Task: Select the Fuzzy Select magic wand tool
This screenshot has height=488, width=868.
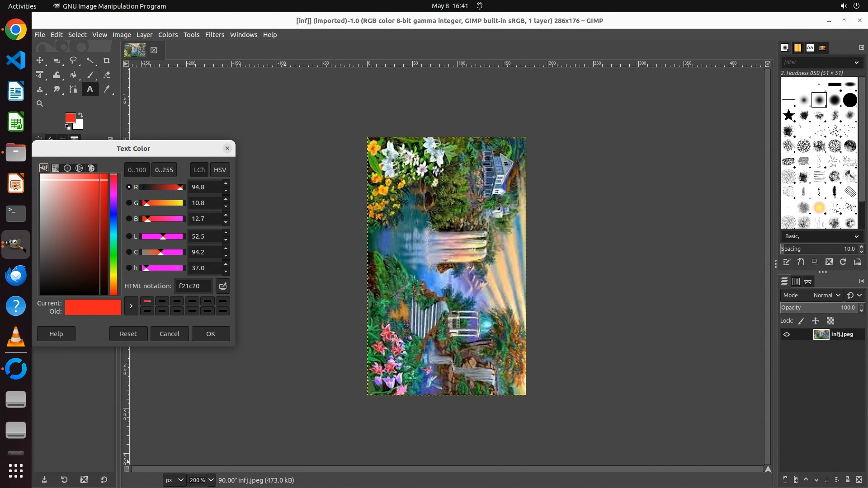Action: [x=90, y=61]
